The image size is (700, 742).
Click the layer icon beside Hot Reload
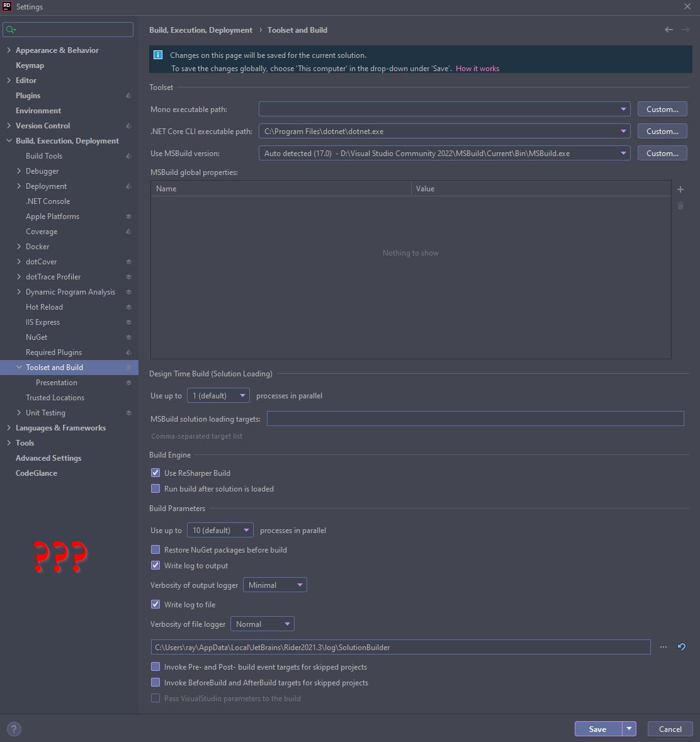coord(129,307)
